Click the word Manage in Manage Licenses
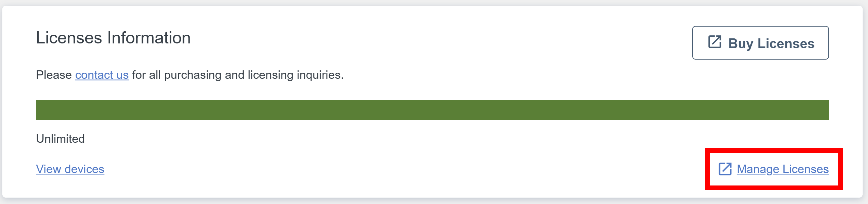868x204 pixels. [758, 169]
